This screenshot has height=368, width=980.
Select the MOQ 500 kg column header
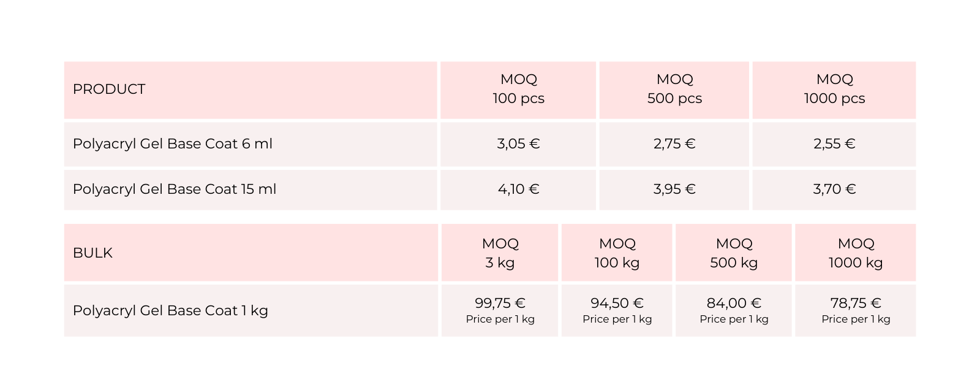734,253
